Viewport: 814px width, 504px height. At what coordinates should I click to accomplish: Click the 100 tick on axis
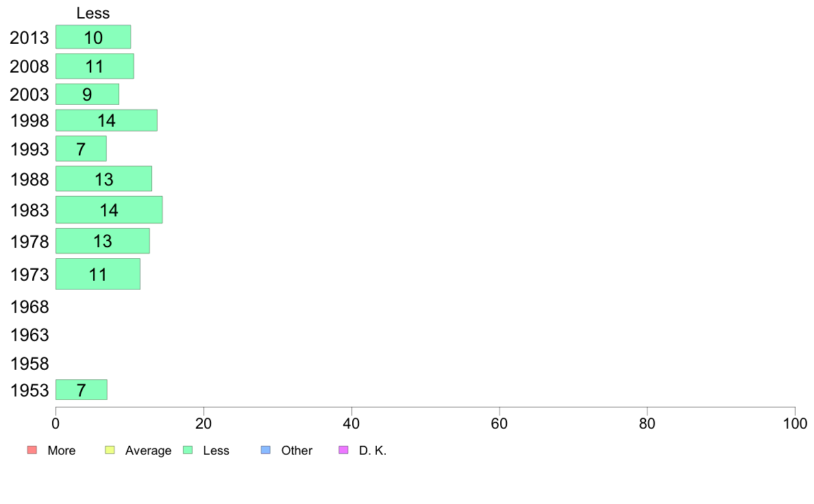coord(795,424)
